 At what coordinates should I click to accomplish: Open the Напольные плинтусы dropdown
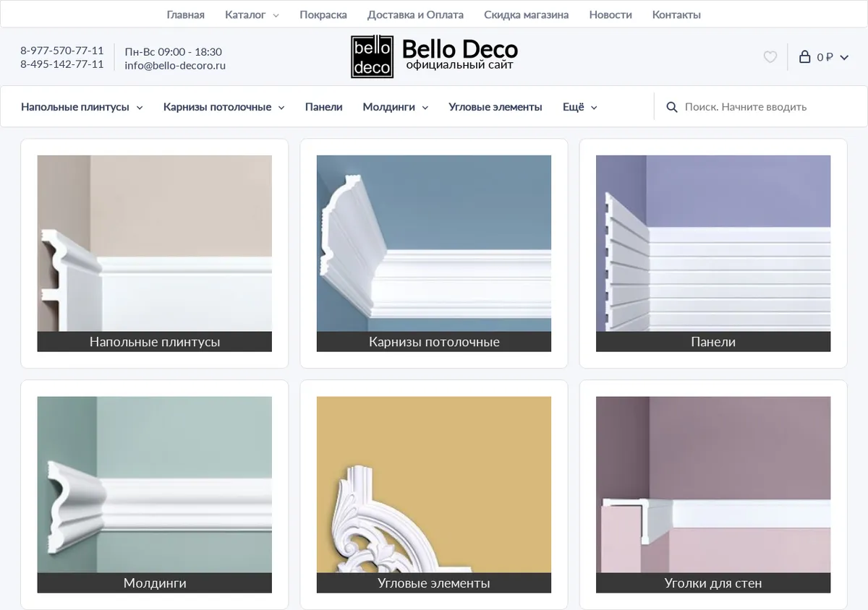click(82, 107)
